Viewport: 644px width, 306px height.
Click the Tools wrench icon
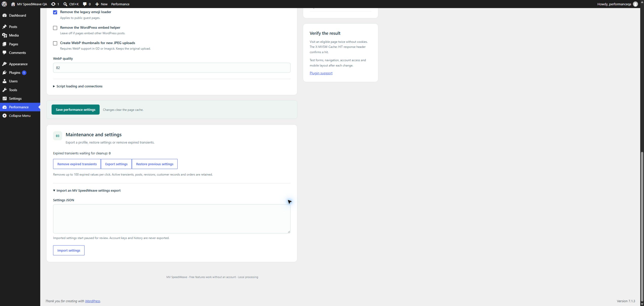click(5, 90)
